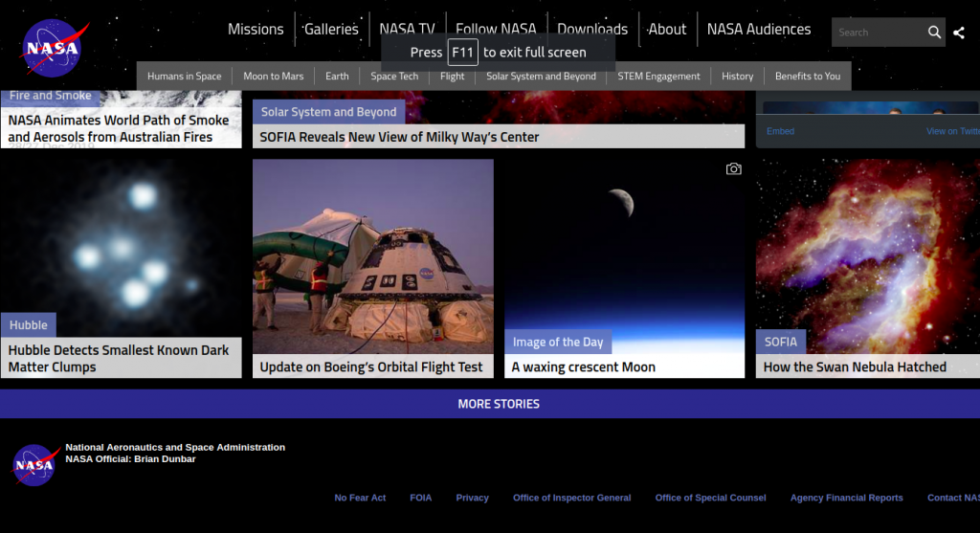
Task: Type in the Search input field
Action: click(x=876, y=33)
